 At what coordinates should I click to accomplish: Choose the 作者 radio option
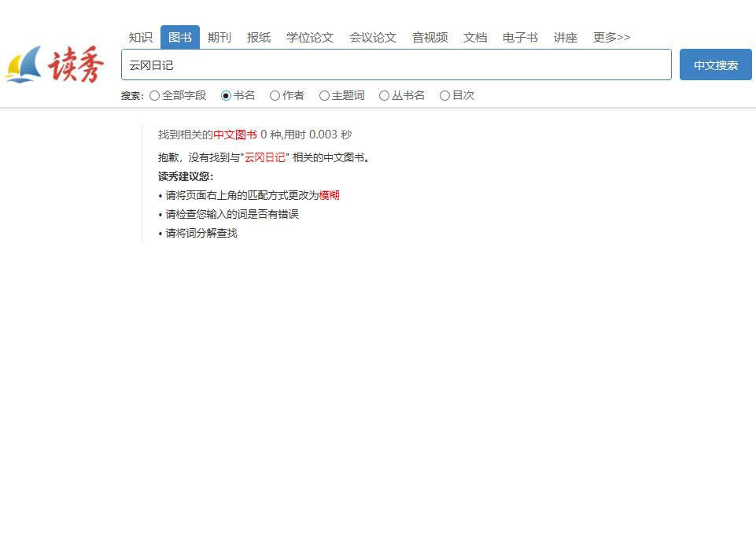coord(275,95)
